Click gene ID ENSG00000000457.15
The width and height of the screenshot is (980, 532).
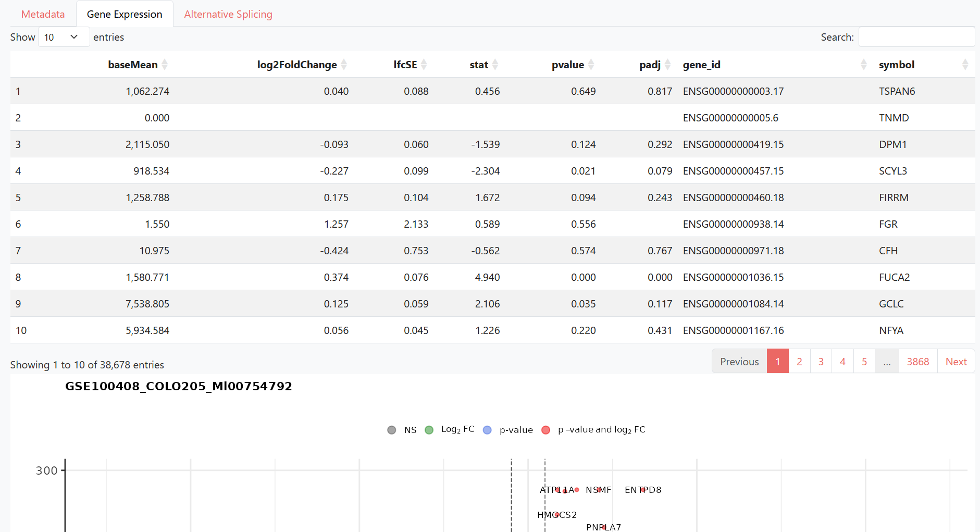[733, 171]
